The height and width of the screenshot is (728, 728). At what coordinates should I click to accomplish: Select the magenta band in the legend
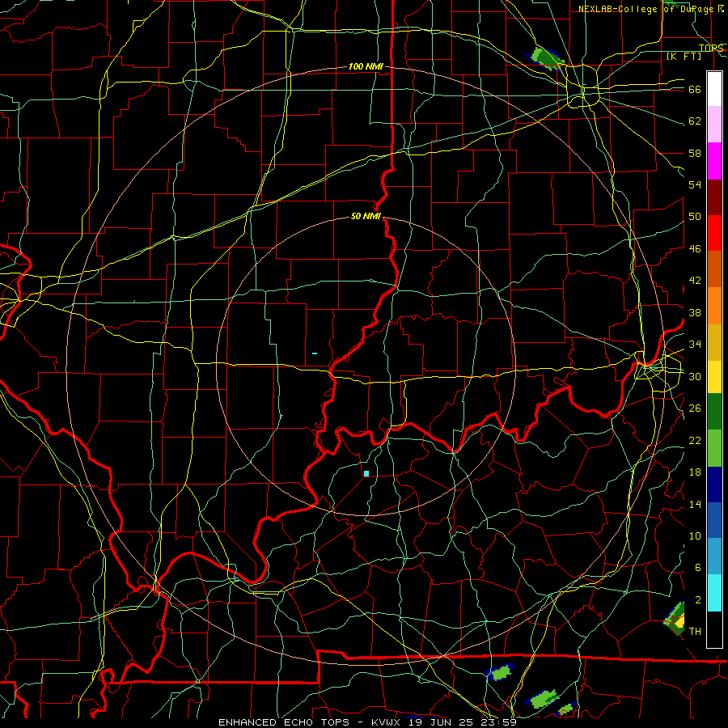[714, 161]
